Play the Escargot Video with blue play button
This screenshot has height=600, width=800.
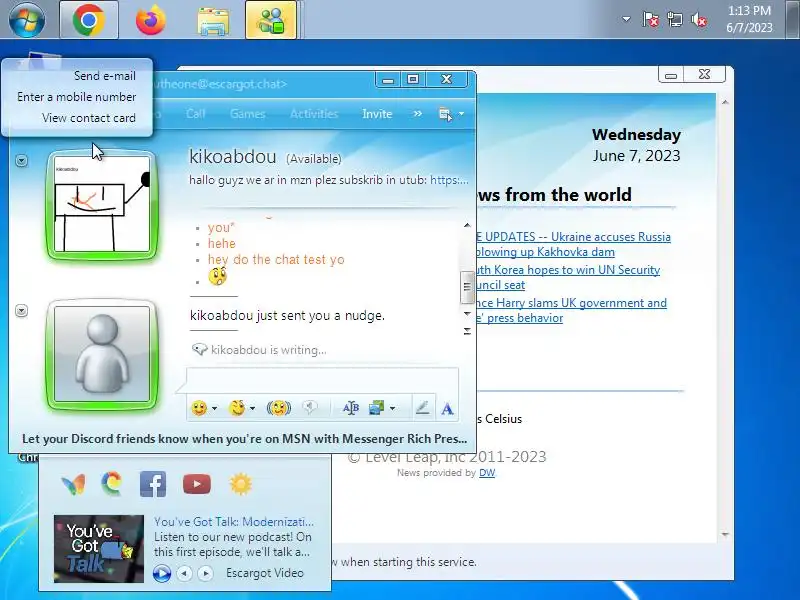(162, 573)
